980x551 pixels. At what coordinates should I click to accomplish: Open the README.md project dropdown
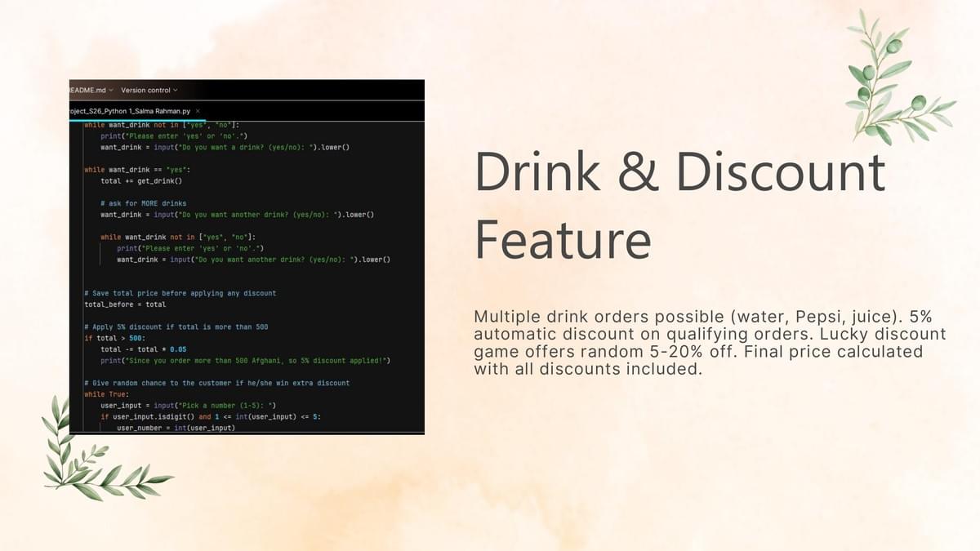click(91, 90)
